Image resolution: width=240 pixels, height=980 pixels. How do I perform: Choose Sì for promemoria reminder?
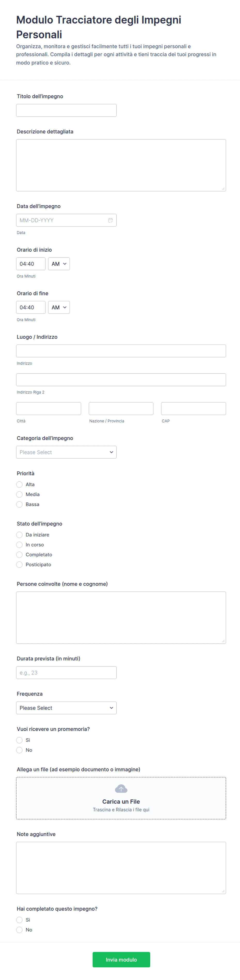coord(19,740)
